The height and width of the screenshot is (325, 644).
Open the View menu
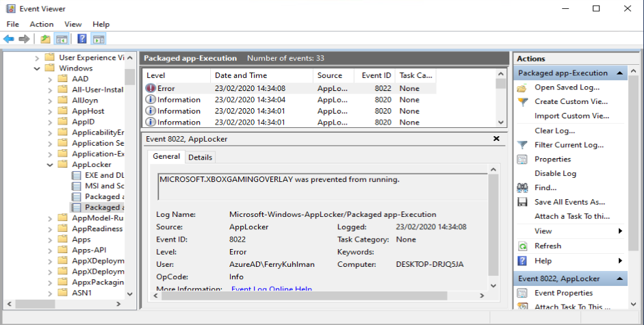click(x=73, y=24)
